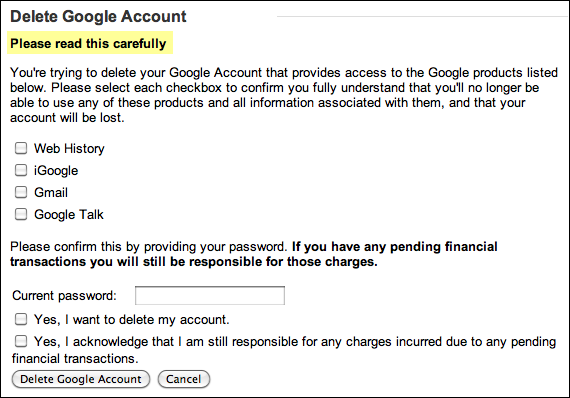Check the pending charges acknowledgment checkbox
The width and height of the screenshot is (570, 398).
(x=21, y=341)
